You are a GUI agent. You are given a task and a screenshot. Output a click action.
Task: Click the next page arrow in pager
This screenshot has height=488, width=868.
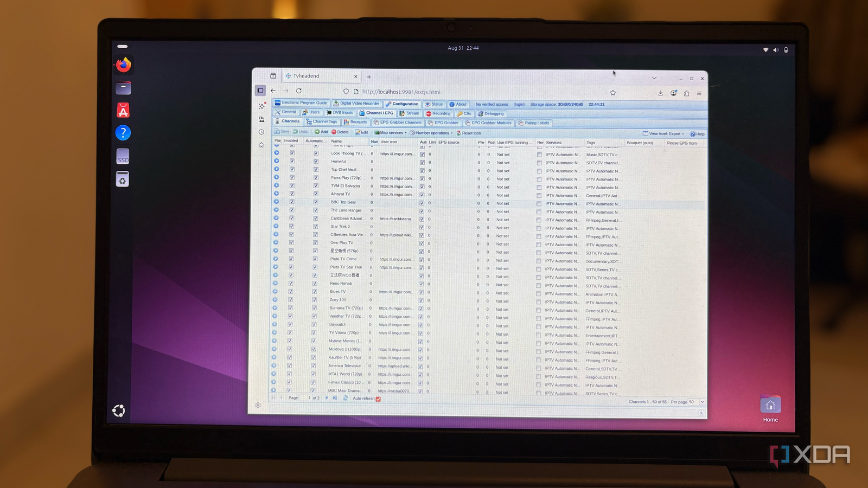(327, 397)
